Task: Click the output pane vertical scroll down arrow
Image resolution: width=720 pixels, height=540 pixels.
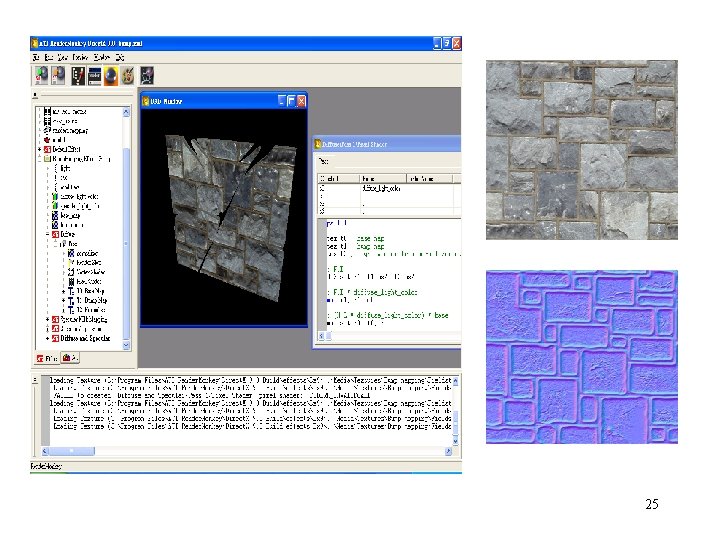Action: [x=456, y=441]
